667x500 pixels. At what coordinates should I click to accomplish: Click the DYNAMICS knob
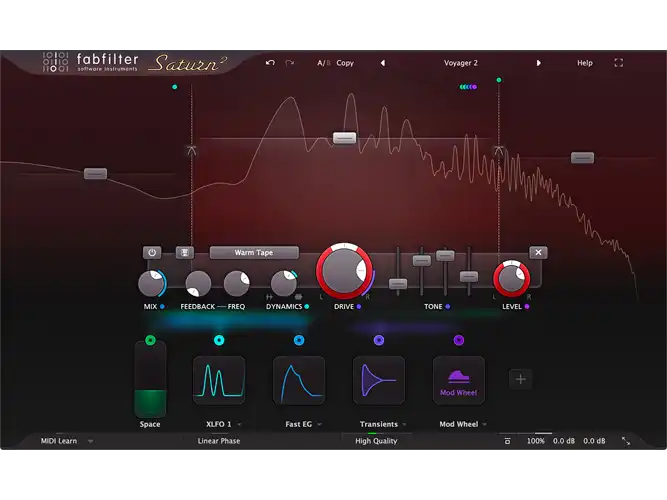point(284,283)
